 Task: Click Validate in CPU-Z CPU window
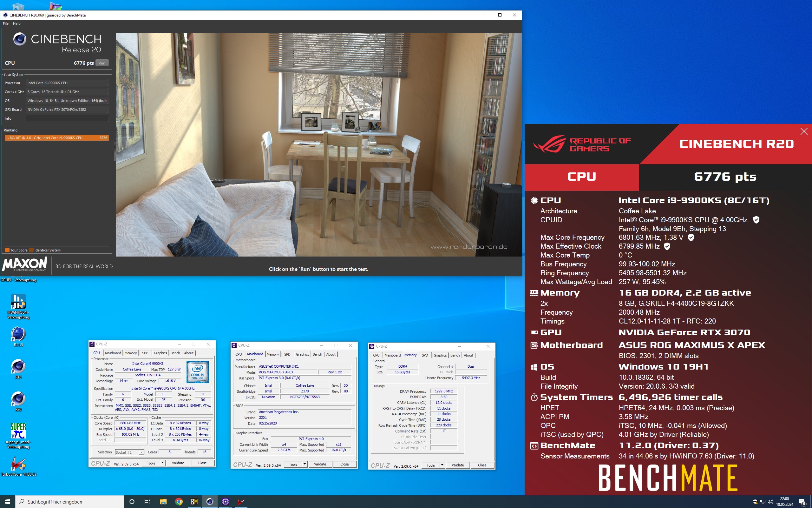pyautogui.click(x=178, y=463)
